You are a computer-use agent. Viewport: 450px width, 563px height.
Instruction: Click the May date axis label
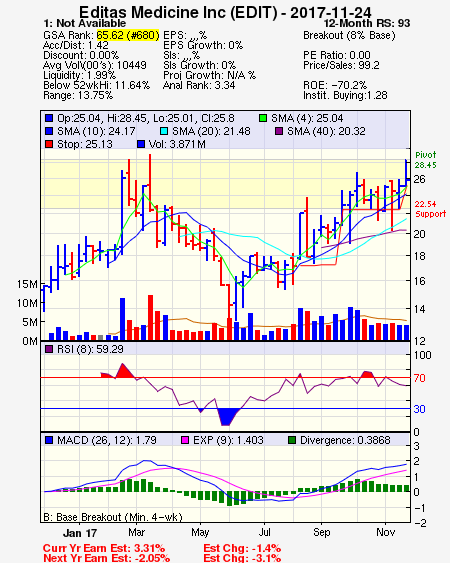pos(200,532)
